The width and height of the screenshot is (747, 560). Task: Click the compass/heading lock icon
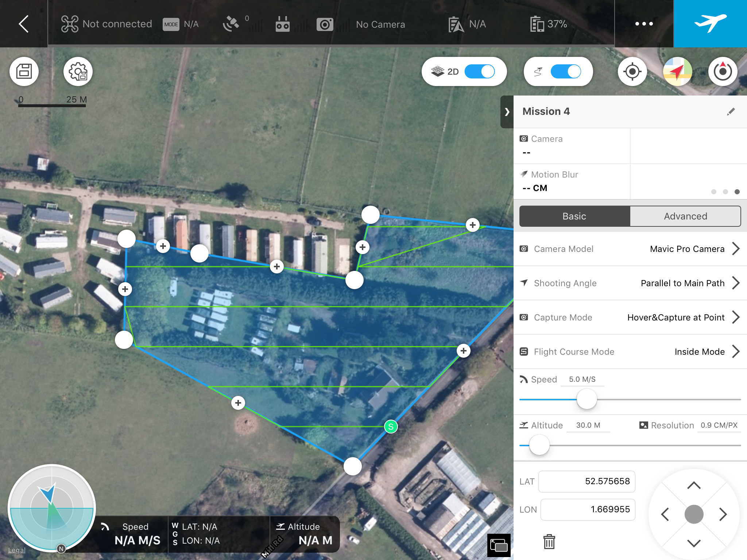tap(722, 71)
